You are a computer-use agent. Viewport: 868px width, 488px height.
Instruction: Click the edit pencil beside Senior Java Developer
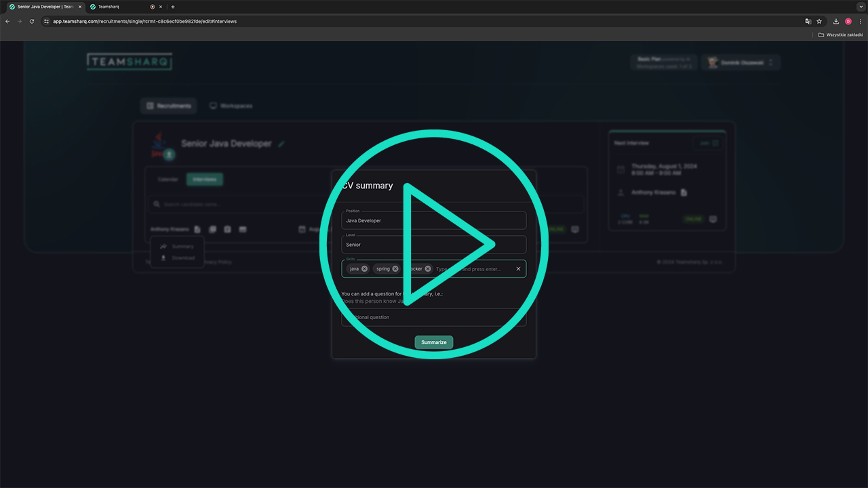[x=281, y=144]
